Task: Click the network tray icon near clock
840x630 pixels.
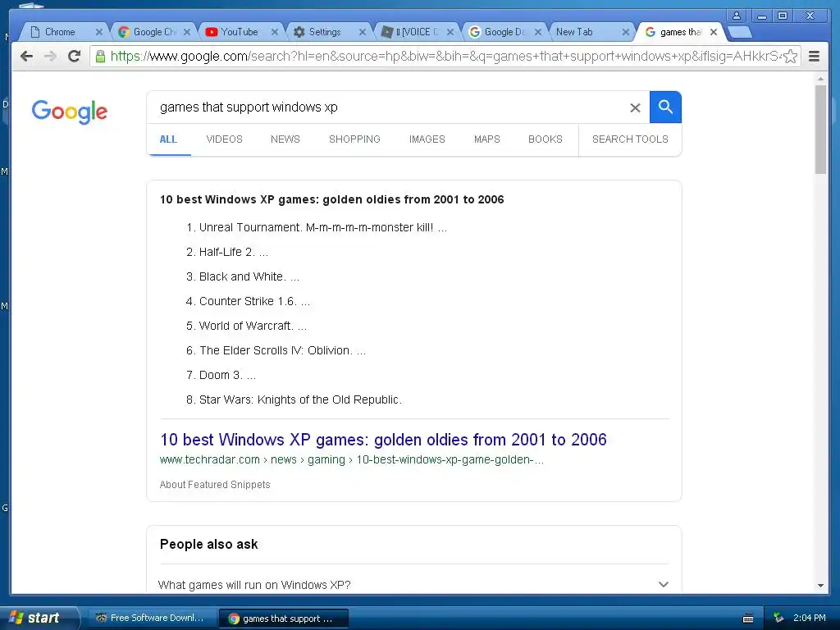Action: (778, 618)
